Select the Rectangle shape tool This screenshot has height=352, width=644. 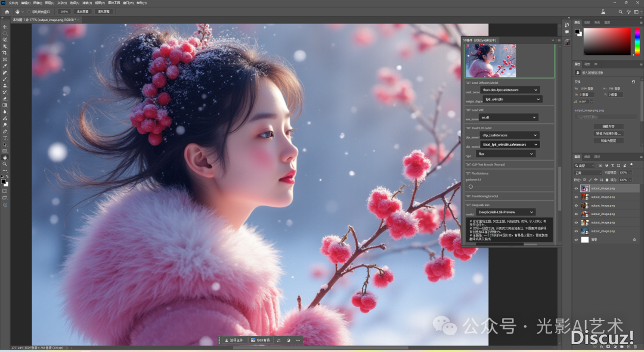pyautogui.click(x=5, y=151)
